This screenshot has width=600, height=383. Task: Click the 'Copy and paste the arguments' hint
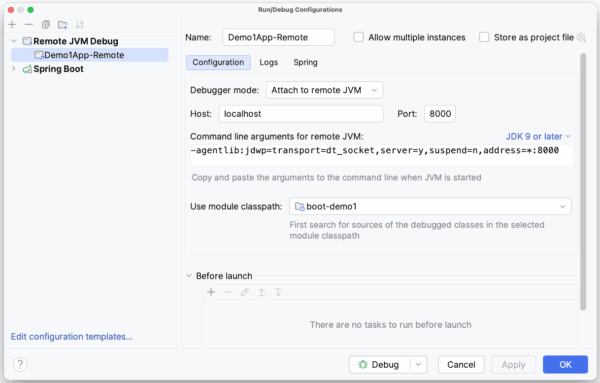pos(336,178)
